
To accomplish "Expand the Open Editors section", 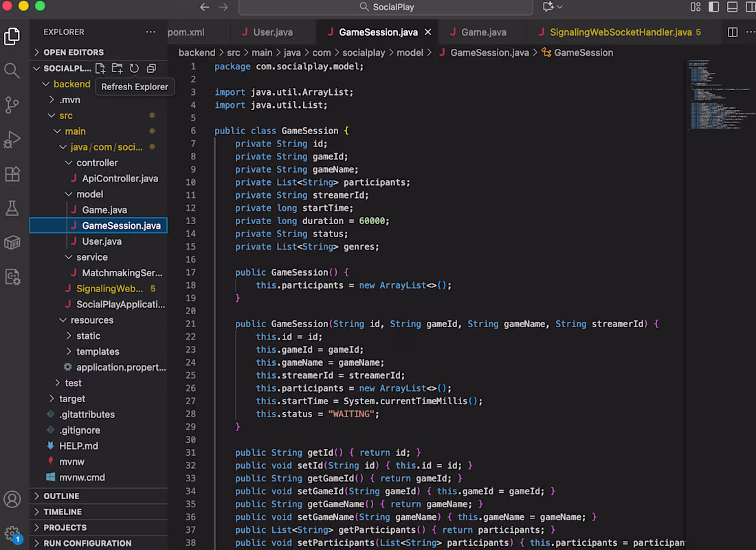I will pyautogui.click(x=98, y=52).
